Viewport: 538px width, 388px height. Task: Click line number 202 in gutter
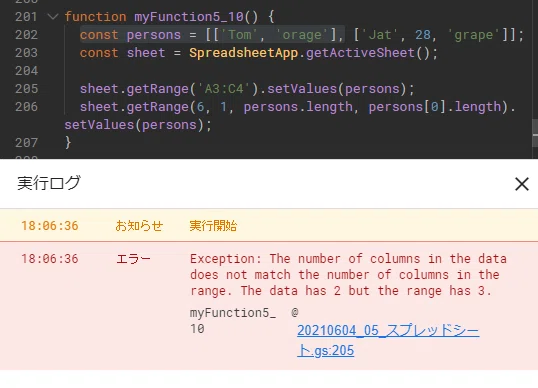coord(26,35)
